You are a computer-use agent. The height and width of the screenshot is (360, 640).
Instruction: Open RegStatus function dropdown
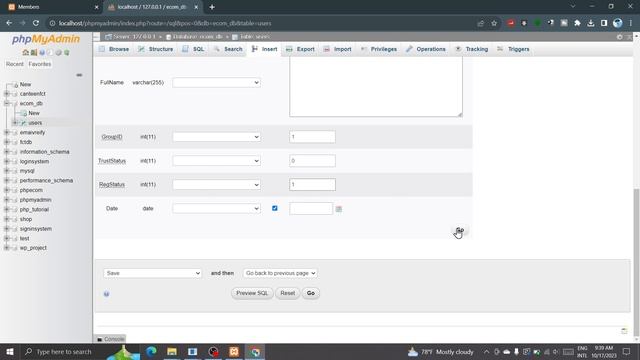point(216,184)
